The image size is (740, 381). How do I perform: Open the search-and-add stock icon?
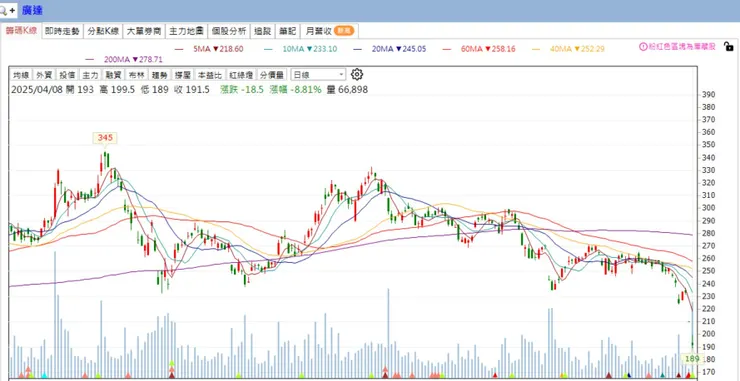[x=8, y=10]
